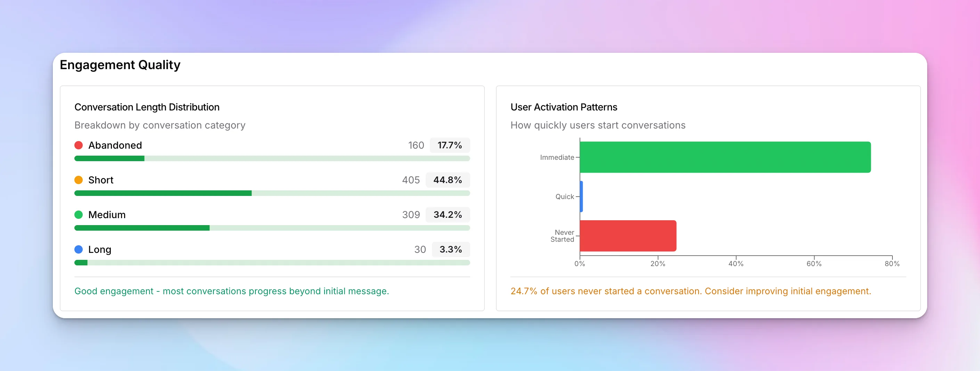Select the User Activation Patterns title

tap(564, 107)
